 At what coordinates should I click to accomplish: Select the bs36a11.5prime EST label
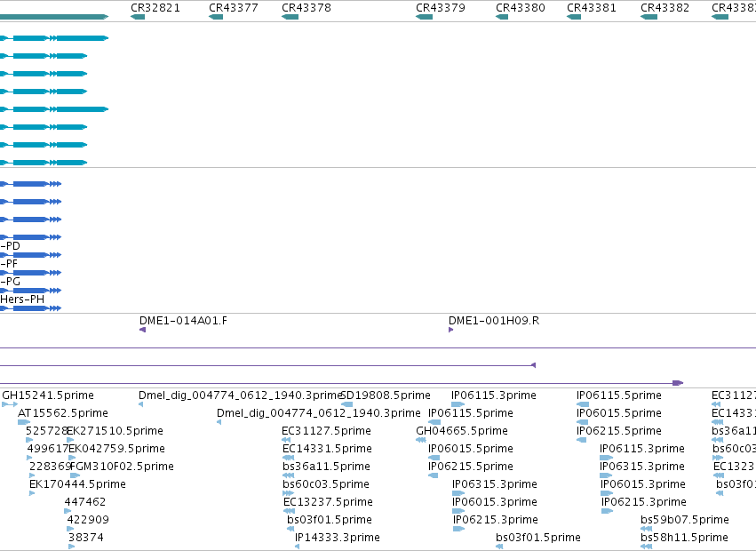tap(326, 467)
